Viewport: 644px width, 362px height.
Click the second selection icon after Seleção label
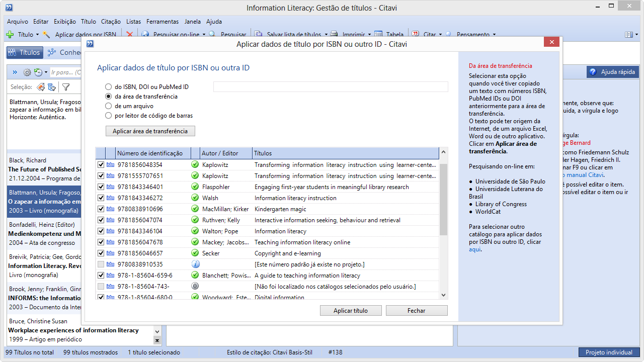[52, 87]
